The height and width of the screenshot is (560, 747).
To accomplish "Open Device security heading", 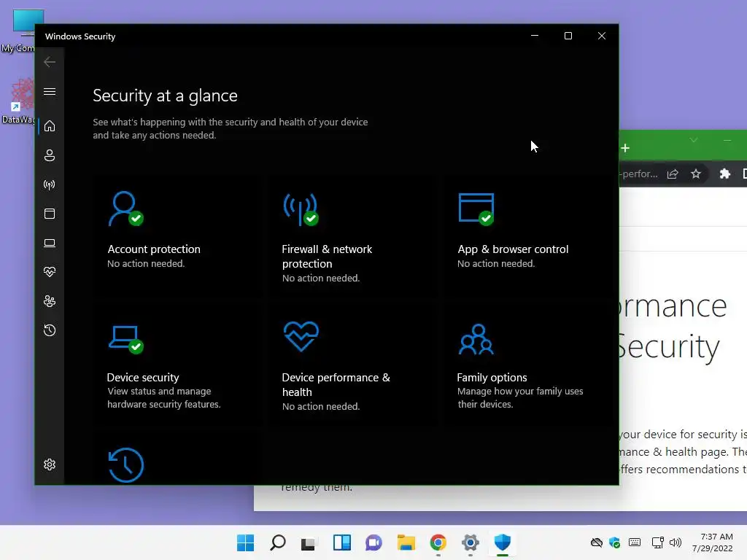I will pos(143,377).
